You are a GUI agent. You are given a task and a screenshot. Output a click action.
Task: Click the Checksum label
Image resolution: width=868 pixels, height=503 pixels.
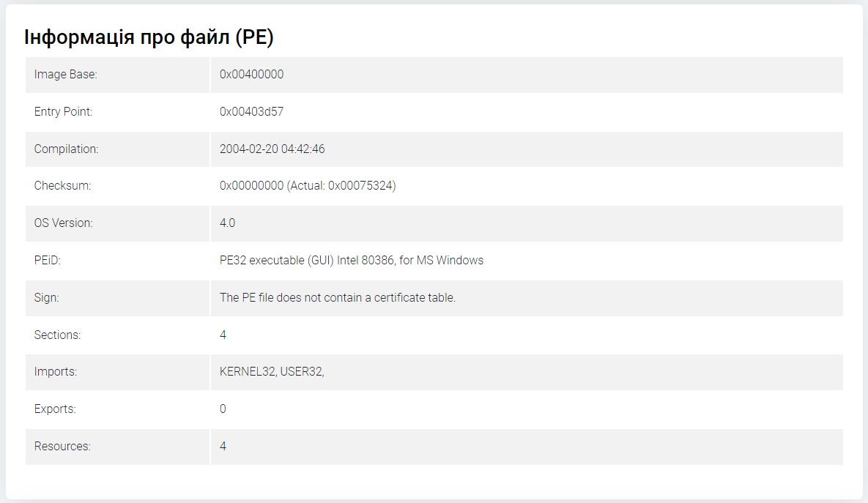pyautogui.click(x=62, y=185)
